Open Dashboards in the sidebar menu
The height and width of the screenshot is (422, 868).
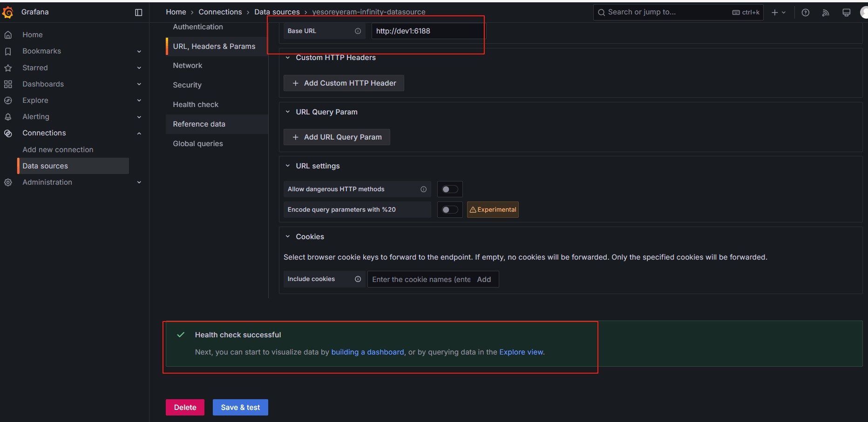[x=43, y=84]
